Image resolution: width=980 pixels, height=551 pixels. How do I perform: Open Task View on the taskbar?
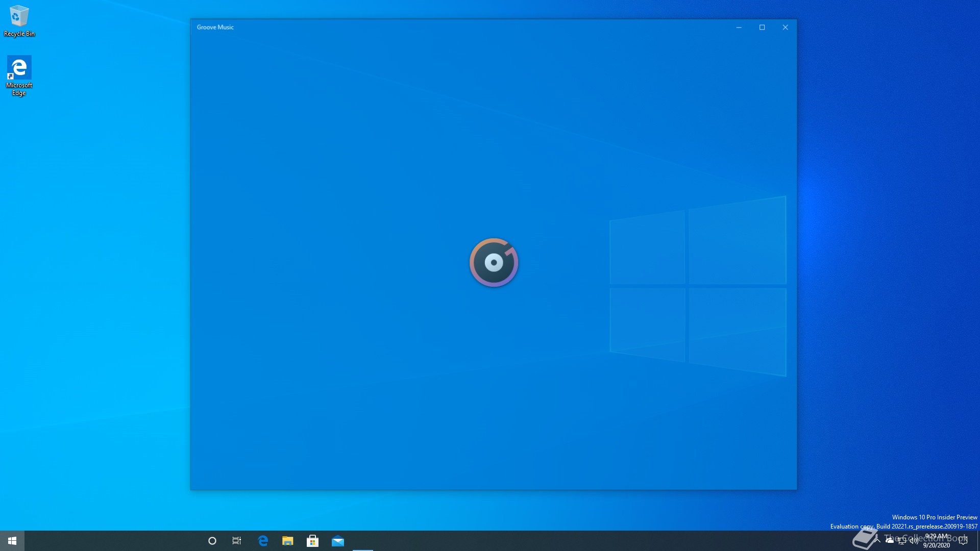coord(237,541)
